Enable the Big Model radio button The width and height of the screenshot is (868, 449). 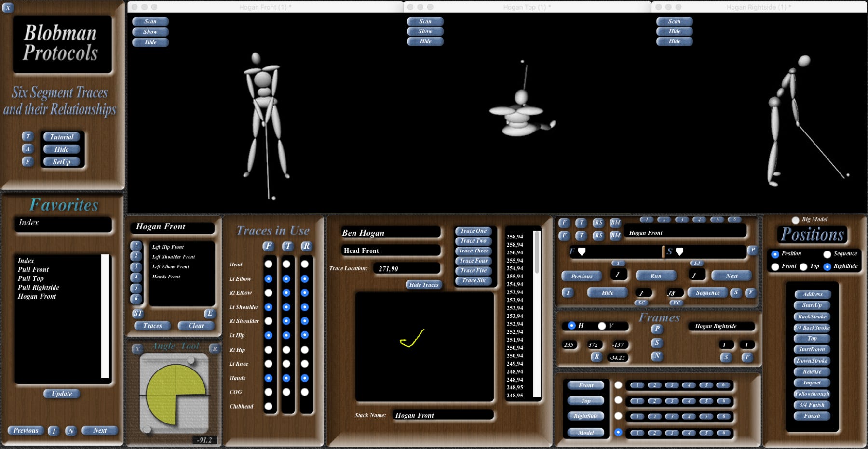coord(795,220)
